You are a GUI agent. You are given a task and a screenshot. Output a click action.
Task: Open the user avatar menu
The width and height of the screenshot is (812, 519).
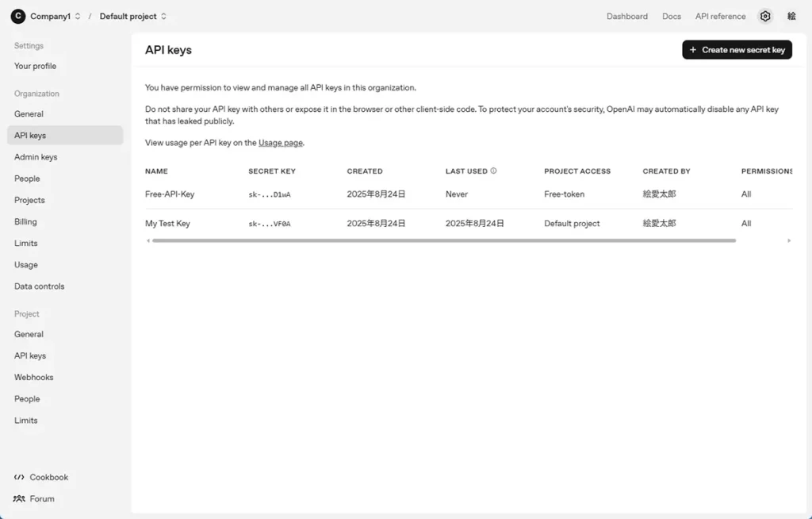coord(791,17)
